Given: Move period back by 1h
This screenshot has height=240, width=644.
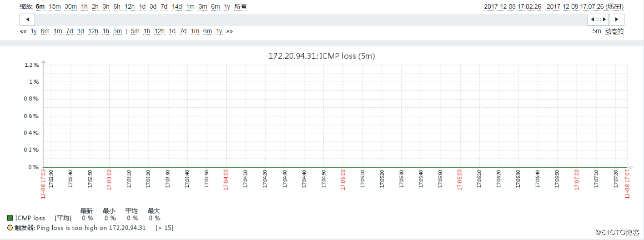Looking at the screenshot, I should click(x=106, y=31).
